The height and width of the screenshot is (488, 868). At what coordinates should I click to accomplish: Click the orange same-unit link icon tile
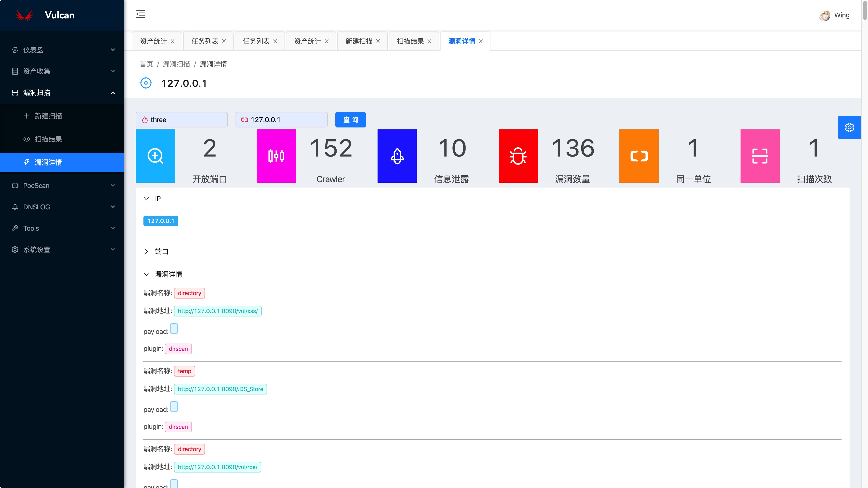(639, 156)
